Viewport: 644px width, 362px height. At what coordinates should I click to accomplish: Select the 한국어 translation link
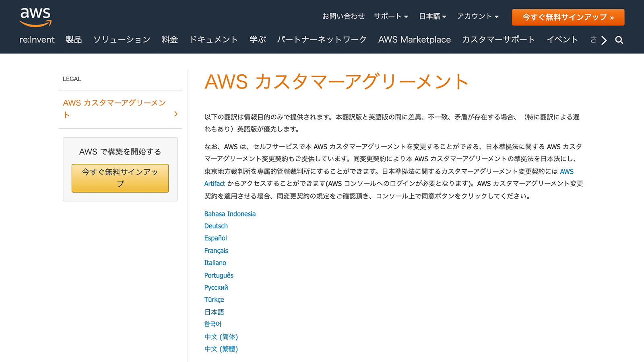213,324
